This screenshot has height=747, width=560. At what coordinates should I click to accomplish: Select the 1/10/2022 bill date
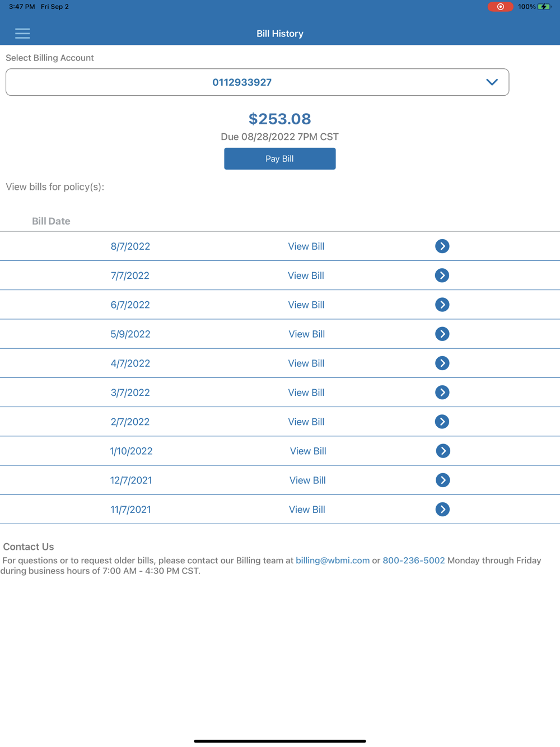pos(131,451)
